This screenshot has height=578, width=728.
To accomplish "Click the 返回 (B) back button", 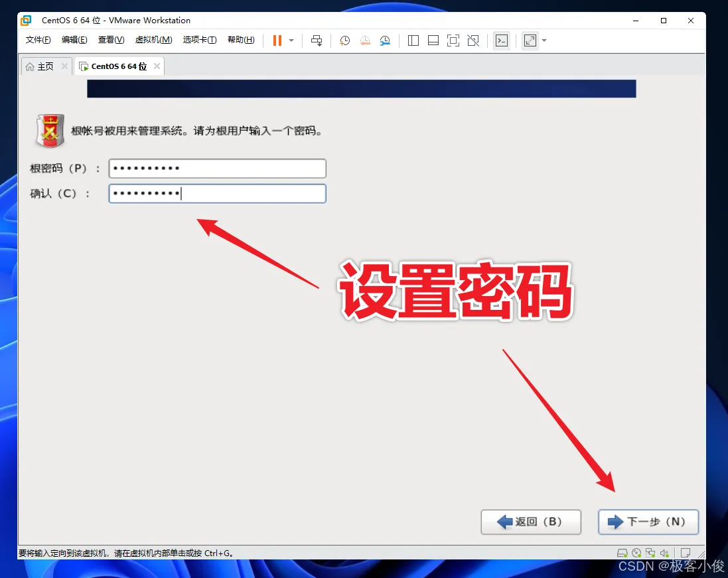I will pyautogui.click(x=531, y=522).
